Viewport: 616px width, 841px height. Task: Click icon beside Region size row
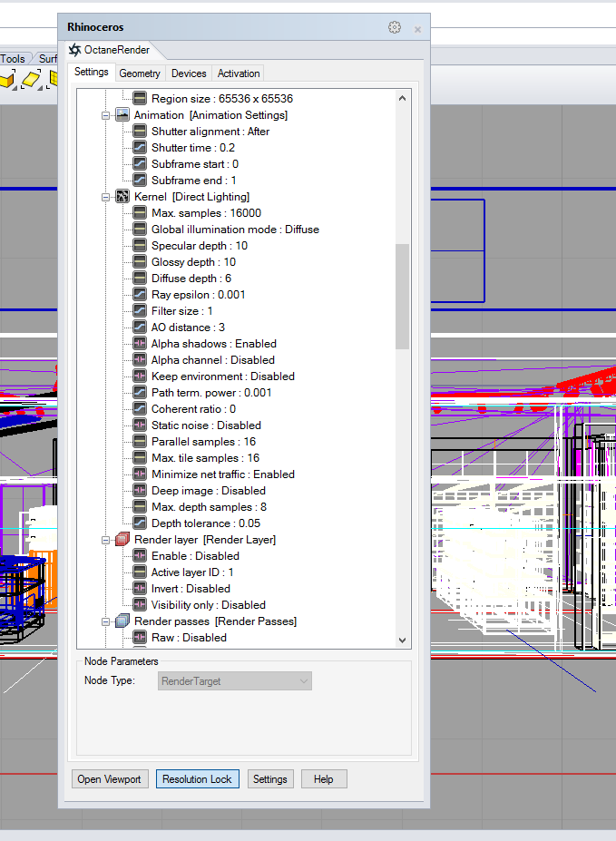[x=140, y=98]
